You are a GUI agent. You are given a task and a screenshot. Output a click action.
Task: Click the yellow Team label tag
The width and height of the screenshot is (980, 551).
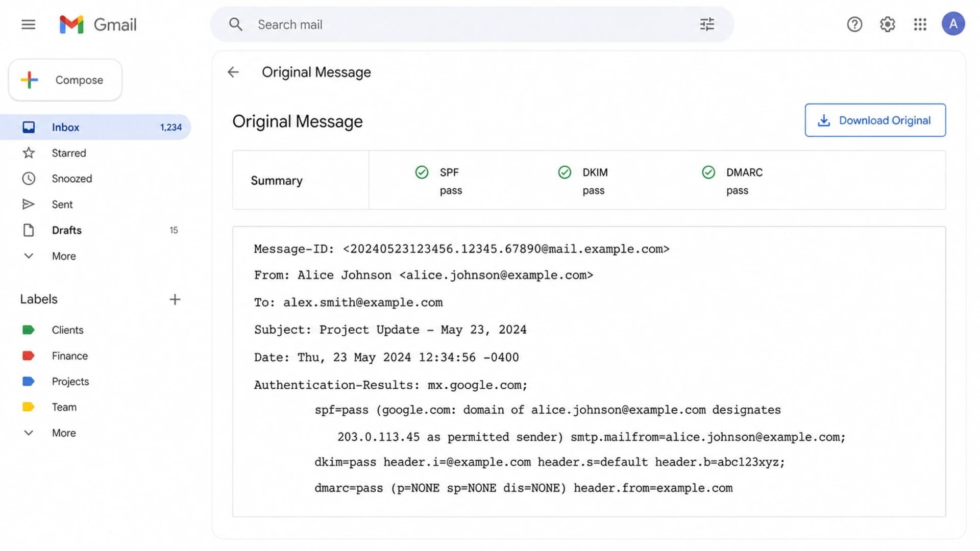click(x=29, y=407)
